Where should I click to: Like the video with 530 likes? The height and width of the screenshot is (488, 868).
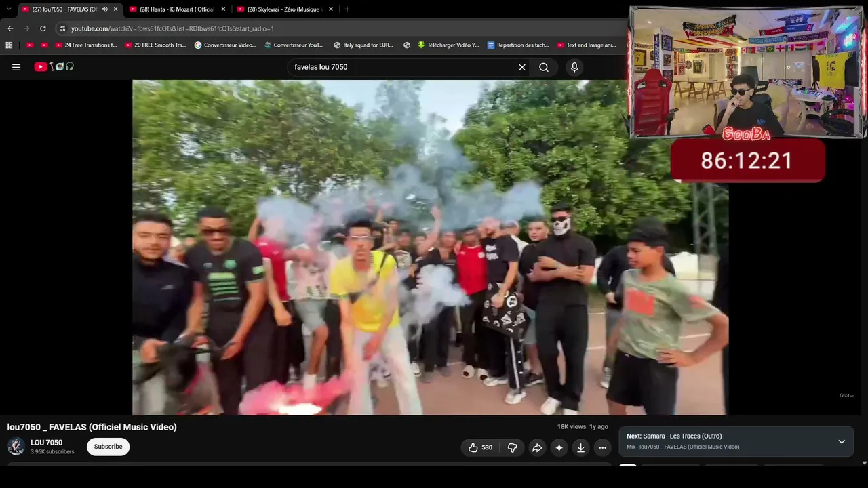[x=480, y=447]
